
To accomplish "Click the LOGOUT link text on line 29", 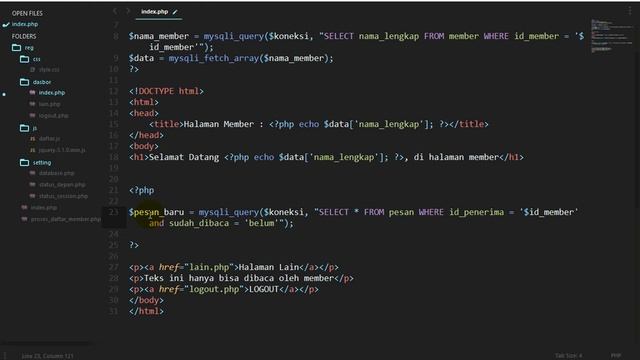I will coord(264,289).
